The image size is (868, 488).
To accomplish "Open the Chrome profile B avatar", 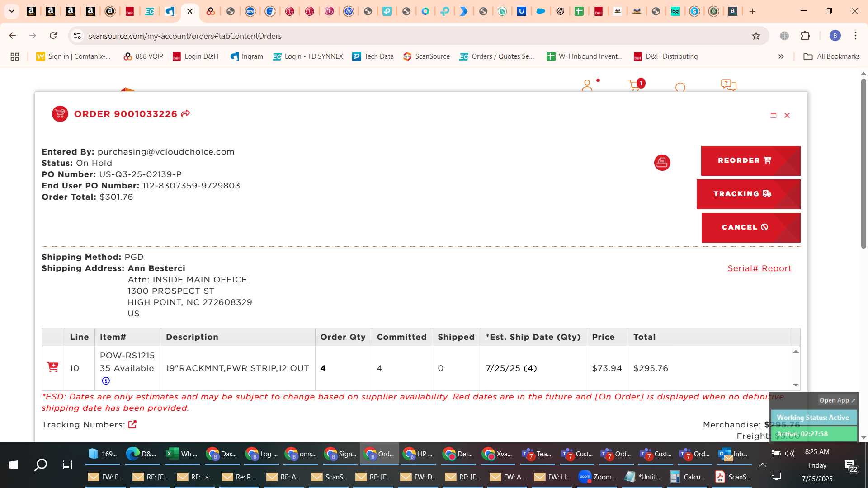I will tap(835, 36).
